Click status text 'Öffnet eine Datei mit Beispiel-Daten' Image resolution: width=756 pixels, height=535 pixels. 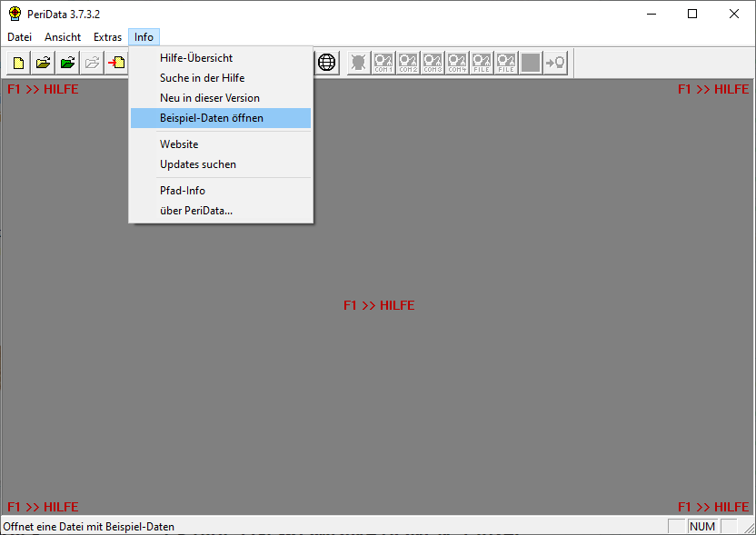[x=89, y=526]
